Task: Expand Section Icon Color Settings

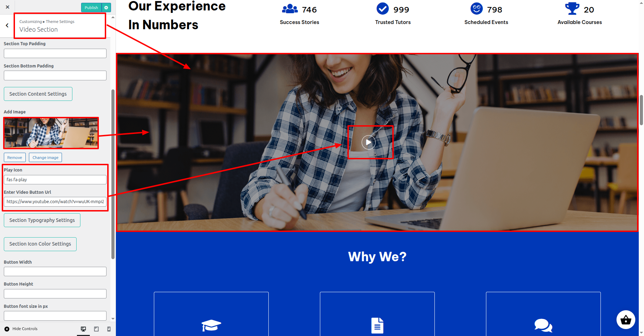Action: (40, 244)
